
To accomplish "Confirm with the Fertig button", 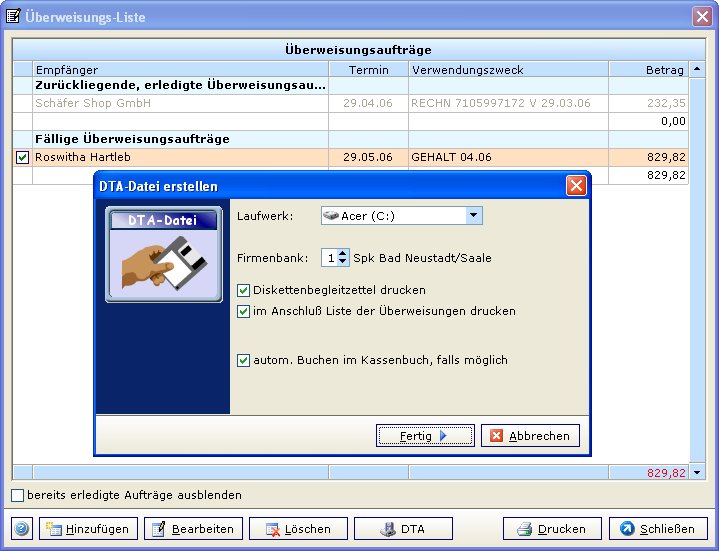I will pos(424,436).
